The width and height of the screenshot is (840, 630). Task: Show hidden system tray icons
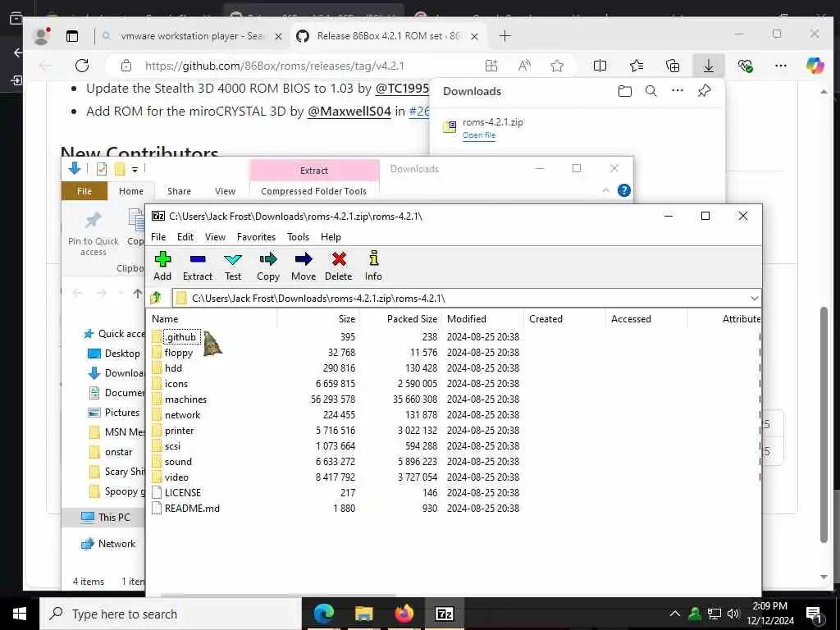(x=675, y=614)
